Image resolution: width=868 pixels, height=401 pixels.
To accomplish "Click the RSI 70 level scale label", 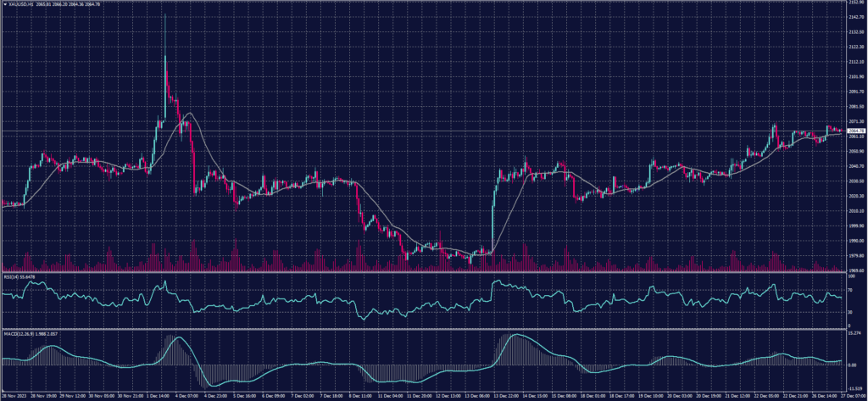I will pyautogui.click(x=850, y=289).
